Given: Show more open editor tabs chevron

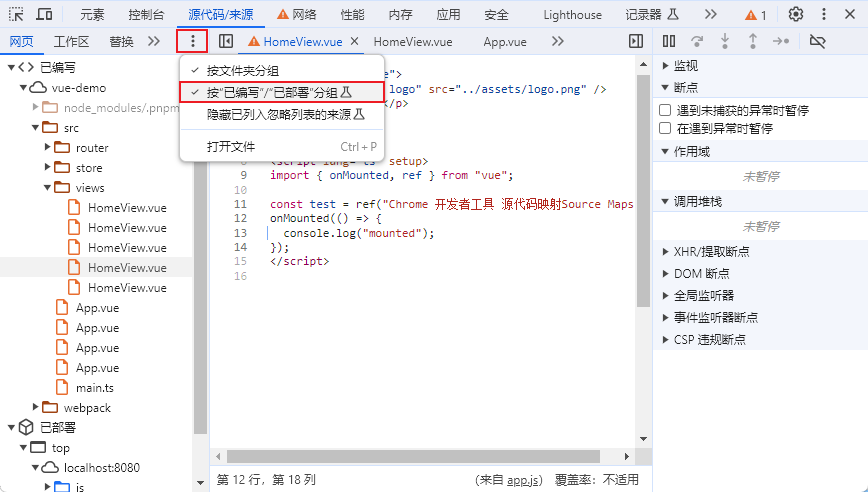Looking at the screenshot, I should tap(557, 42).
